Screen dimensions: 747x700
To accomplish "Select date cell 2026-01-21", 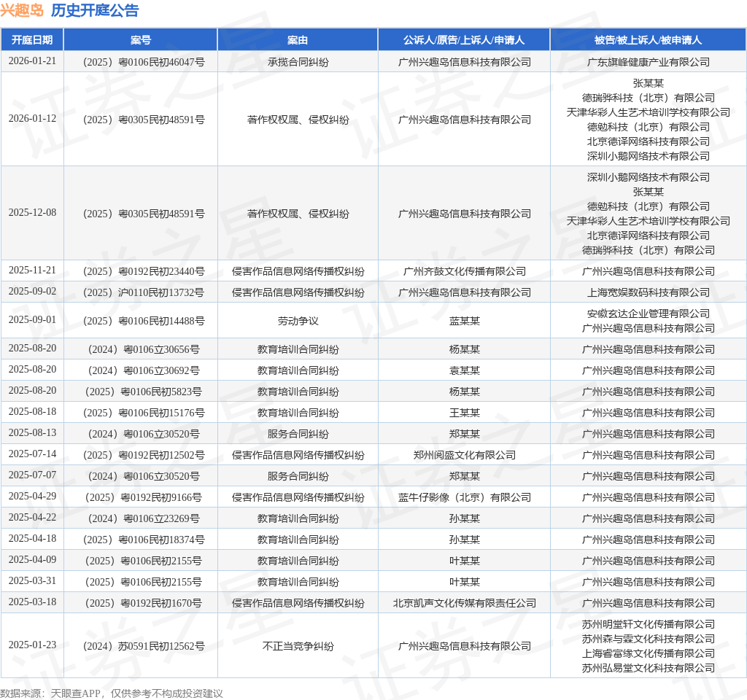I will [x=32, y=61].
